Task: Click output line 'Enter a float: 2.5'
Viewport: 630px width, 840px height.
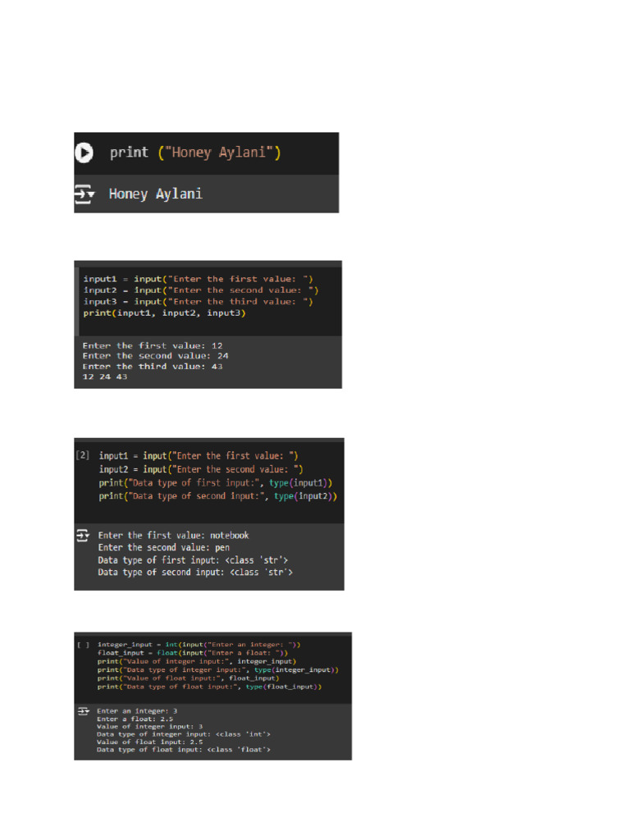Action: pyautogui.click(x=135, y=719)
